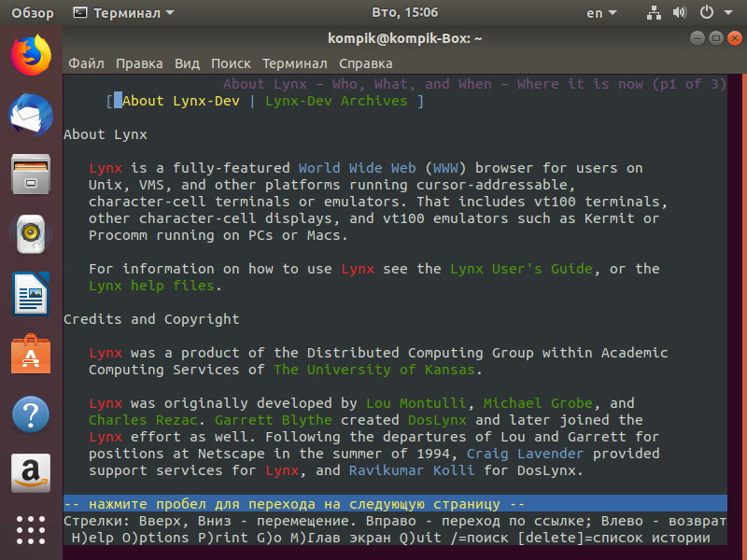
Task: Open Ubuntu Software center icon
Action: 31,354
